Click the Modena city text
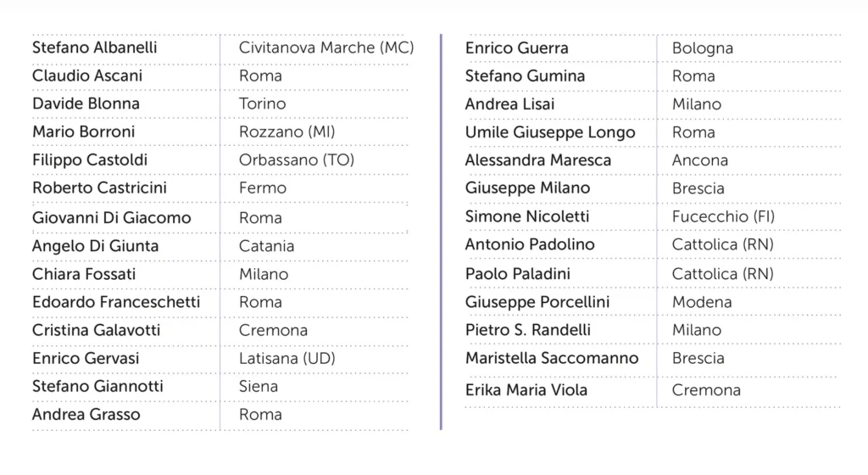 pyautogui.click(x=702, y=302)
